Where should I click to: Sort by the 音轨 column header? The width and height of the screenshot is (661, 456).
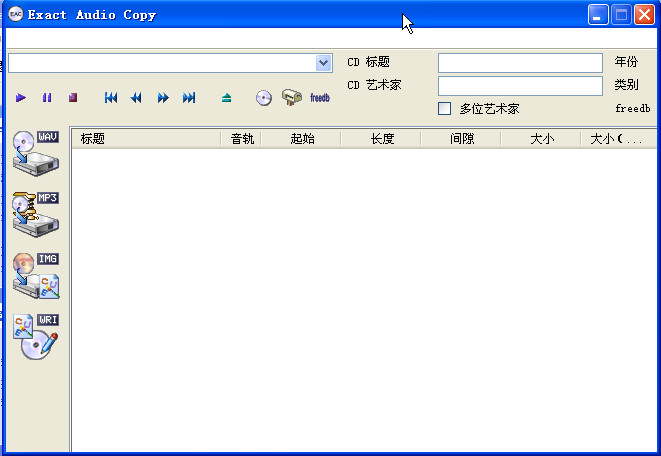pyautogui.click(x=241, y=139)
